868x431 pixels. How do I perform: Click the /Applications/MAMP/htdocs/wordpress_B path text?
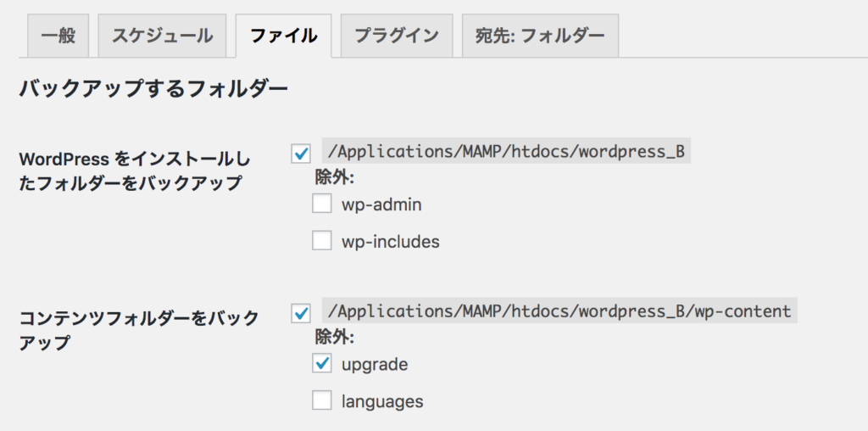pos(506,151)
